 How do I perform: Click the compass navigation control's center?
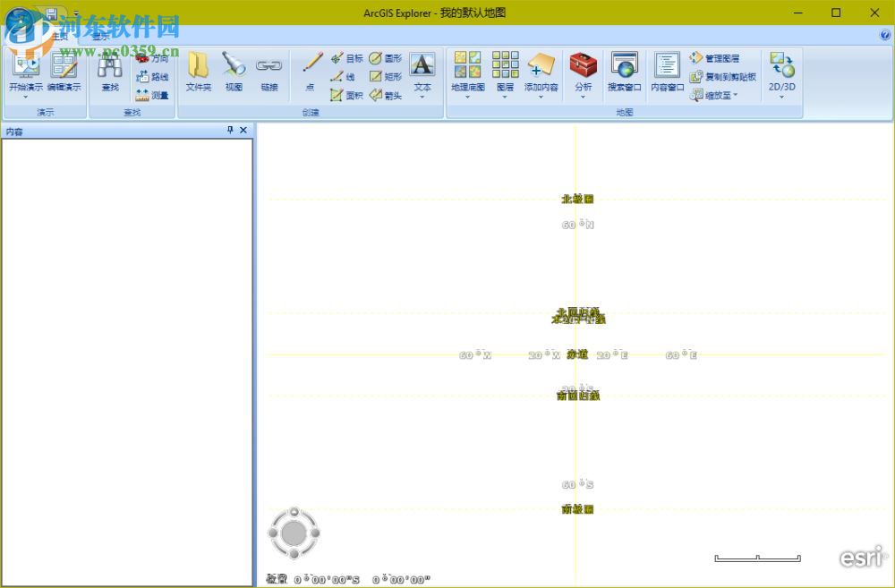coord(294,533)
